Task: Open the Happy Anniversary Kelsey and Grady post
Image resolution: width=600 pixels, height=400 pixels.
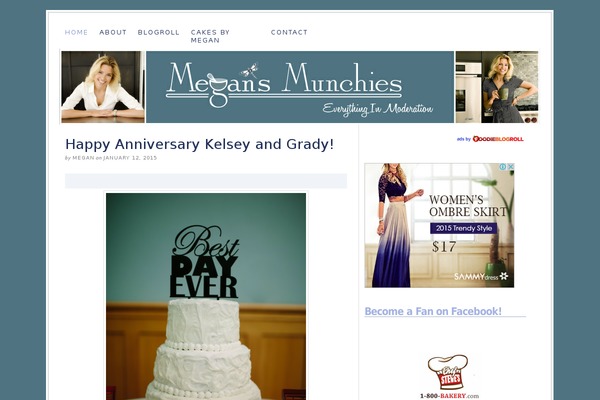Action: pos(199,144)
